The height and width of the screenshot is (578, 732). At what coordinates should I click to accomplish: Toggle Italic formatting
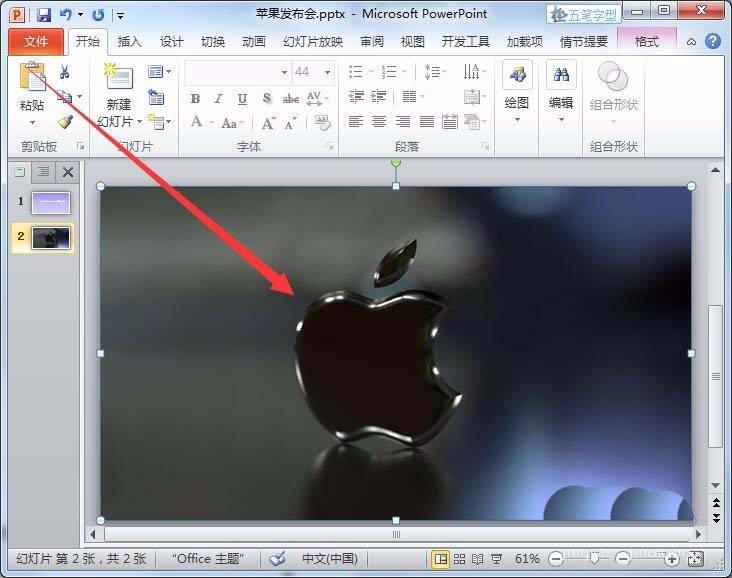click(x=218, y=99)
